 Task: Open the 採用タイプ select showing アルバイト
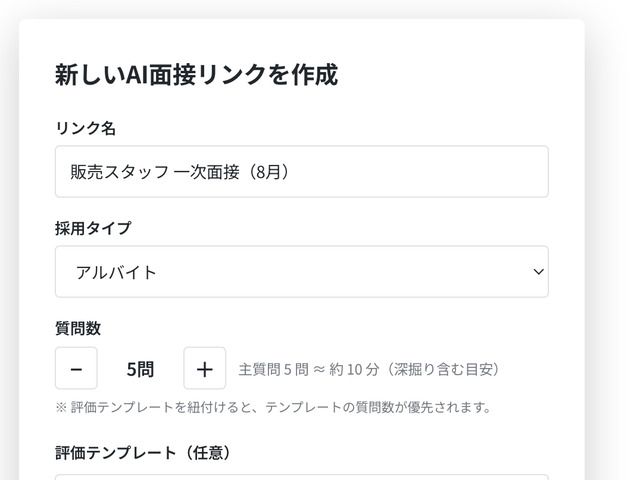point(302,272)
